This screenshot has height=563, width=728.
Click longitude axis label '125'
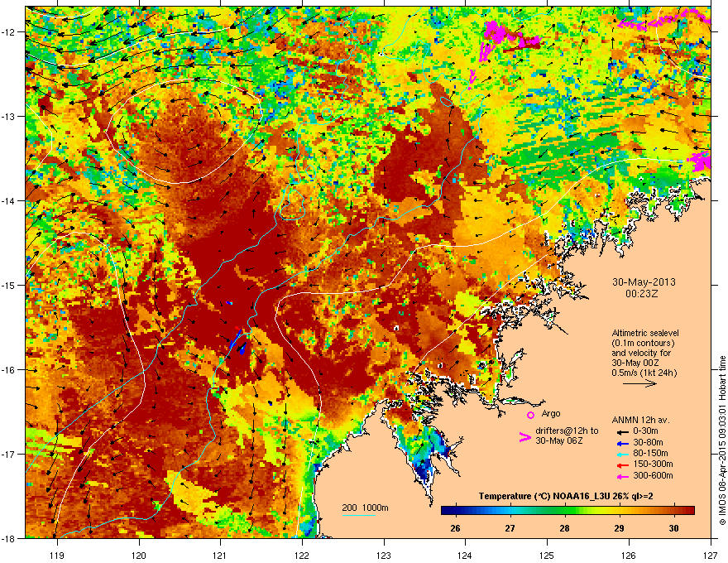[547, 556]
